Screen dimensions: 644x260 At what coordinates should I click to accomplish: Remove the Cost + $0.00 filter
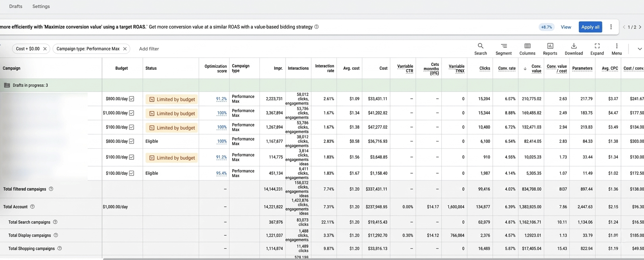pyautogui.click(x=45, y=49)
